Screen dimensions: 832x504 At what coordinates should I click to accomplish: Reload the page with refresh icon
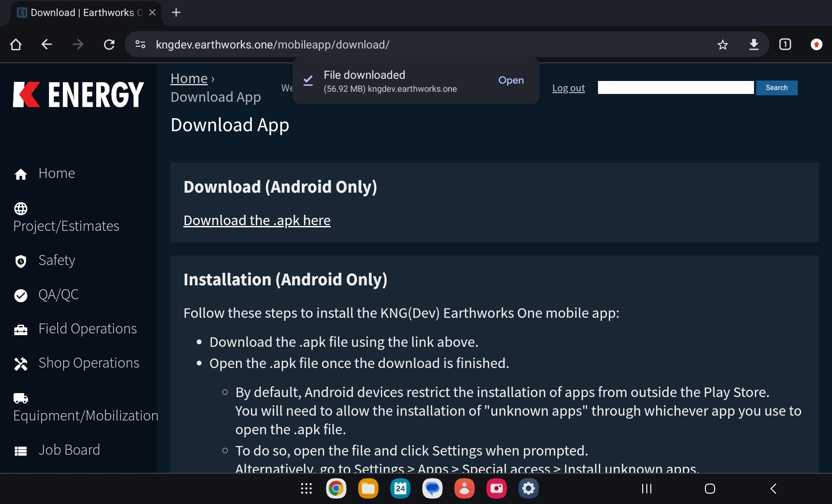click(109, 45)
